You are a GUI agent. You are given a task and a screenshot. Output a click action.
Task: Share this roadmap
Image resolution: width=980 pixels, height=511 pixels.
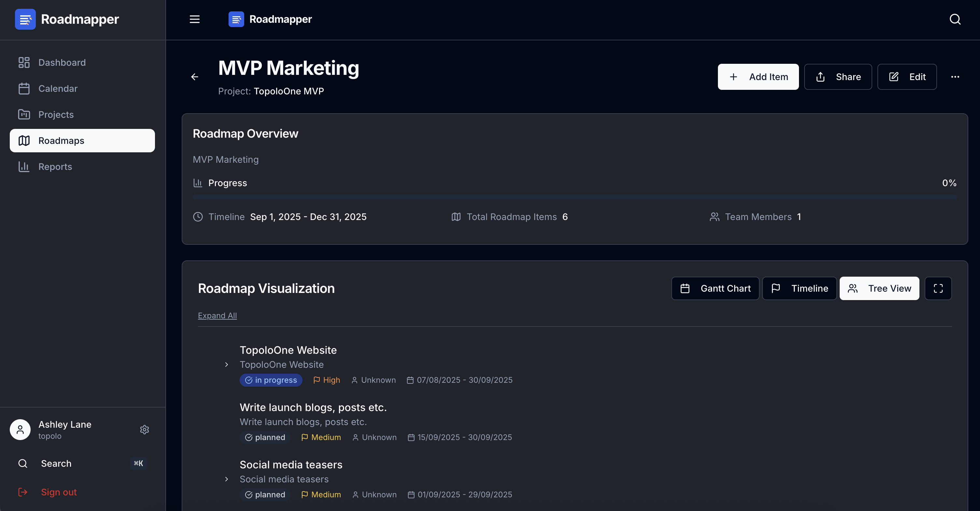[838, 77]
